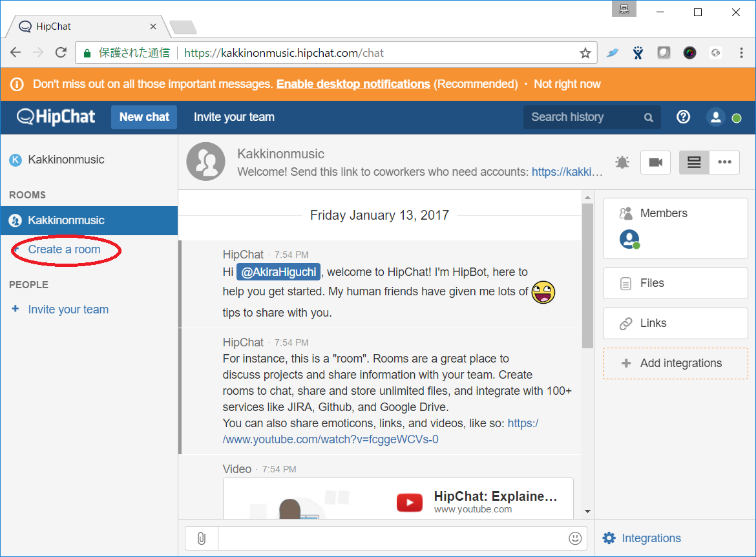Click the chat scrollbar down arrow
The image size is (756, 557).
click(x=587, y=511)
